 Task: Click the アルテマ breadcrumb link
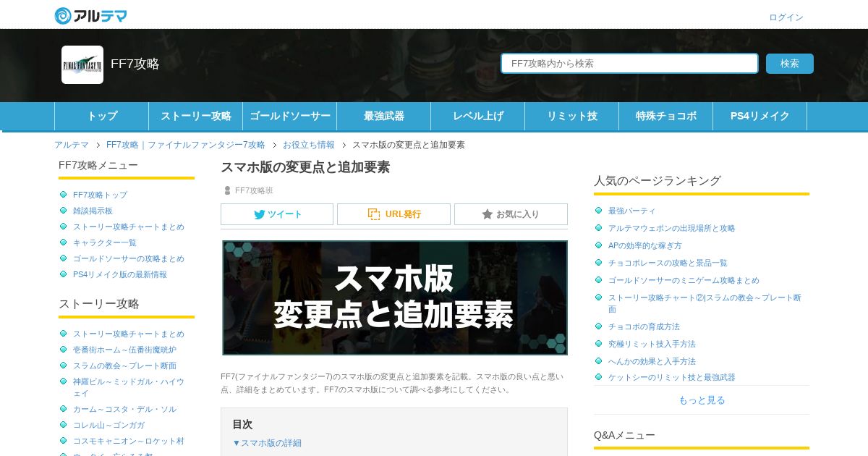tap(72, 145)
